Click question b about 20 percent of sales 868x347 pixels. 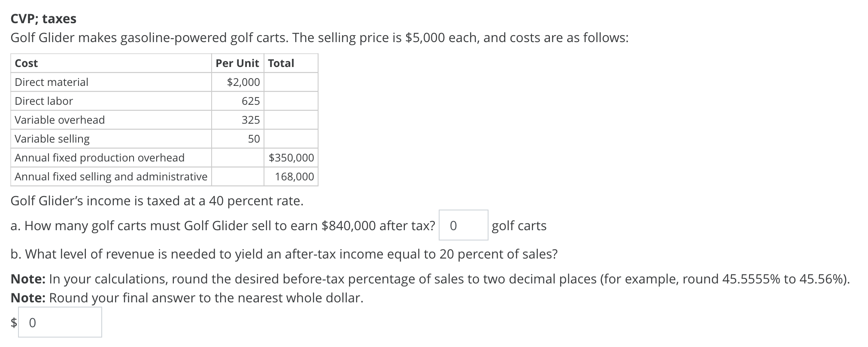click(284, 254)
